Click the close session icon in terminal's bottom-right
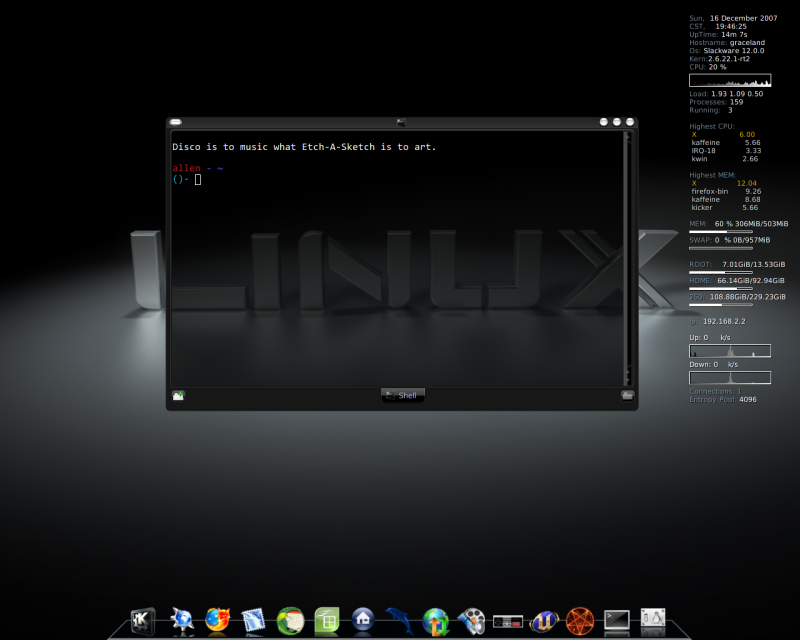The image size is (800, 640). click(x=628, y=396)
